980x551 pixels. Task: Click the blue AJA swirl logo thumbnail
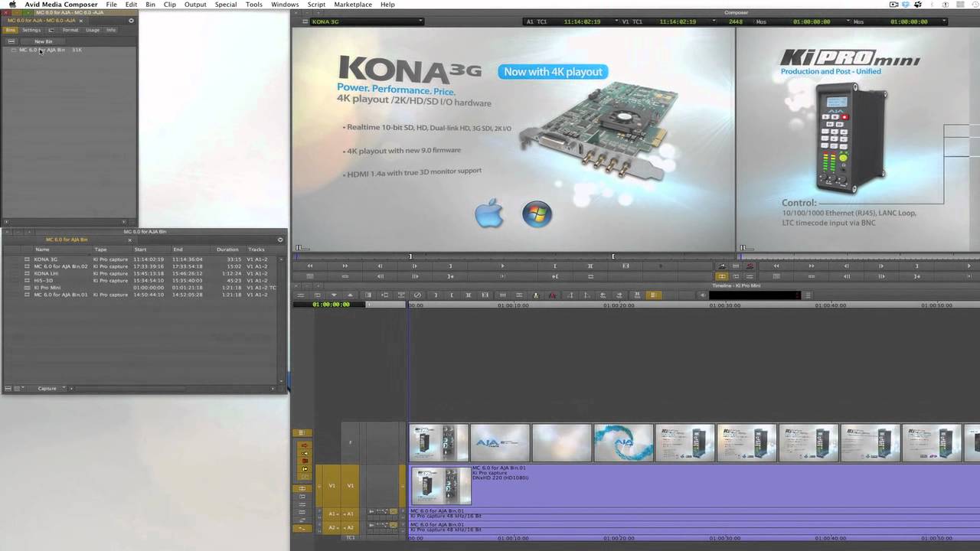pos(623,442)
